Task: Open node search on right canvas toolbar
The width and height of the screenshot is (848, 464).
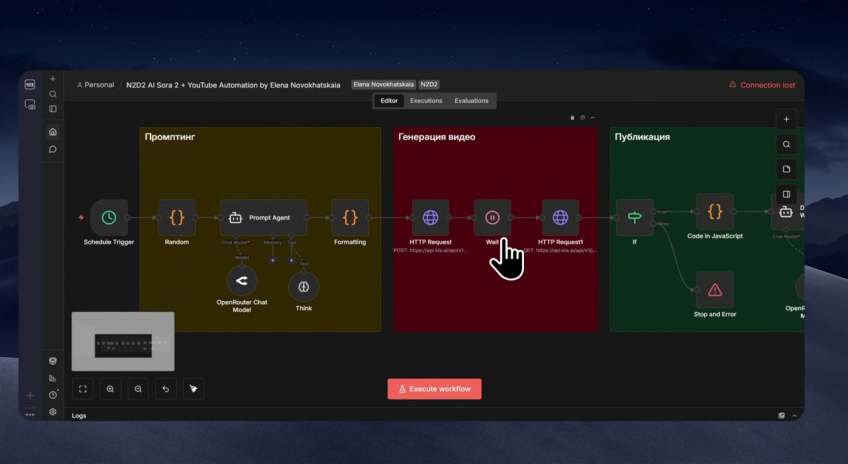Action: pos(786,144)
